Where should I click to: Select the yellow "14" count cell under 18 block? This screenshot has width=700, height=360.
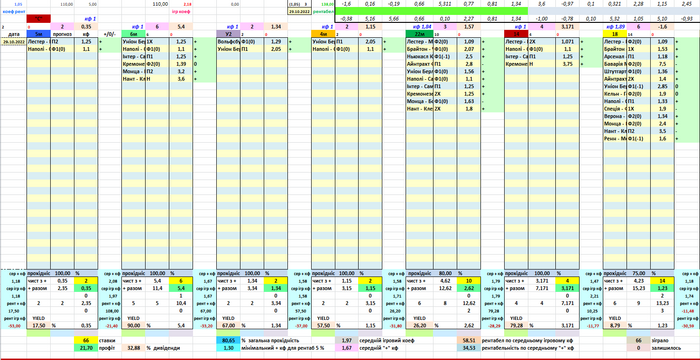click(x=662, y=281)
